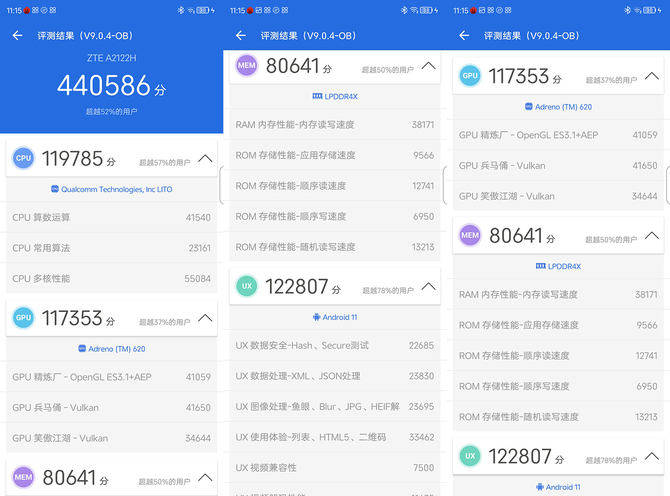Select RAM 内存读写速度 row in middle screen
670x496 pixels.
point(335,124)
